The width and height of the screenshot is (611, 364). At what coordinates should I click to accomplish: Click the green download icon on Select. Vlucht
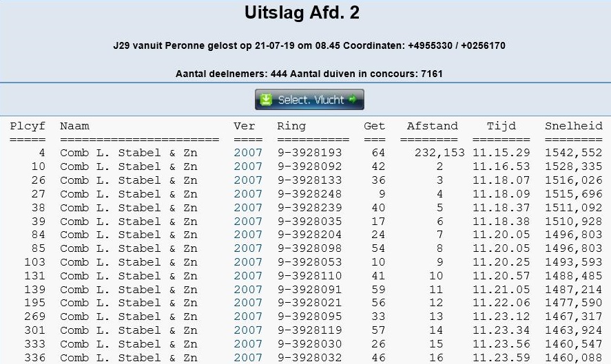point(266,100)
